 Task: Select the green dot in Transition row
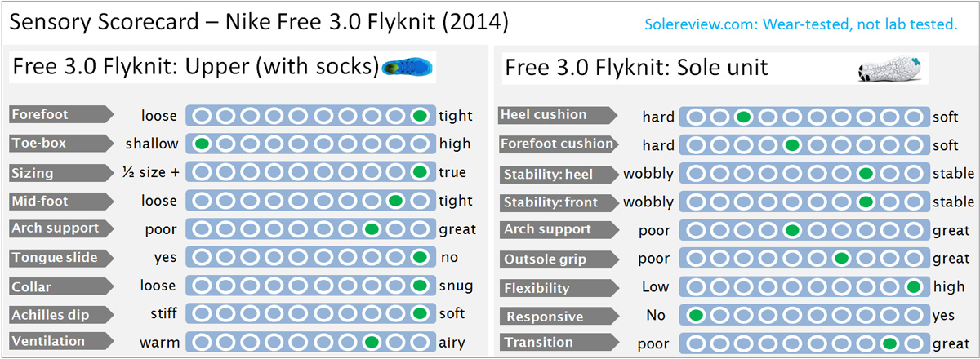tap(889, 343)
